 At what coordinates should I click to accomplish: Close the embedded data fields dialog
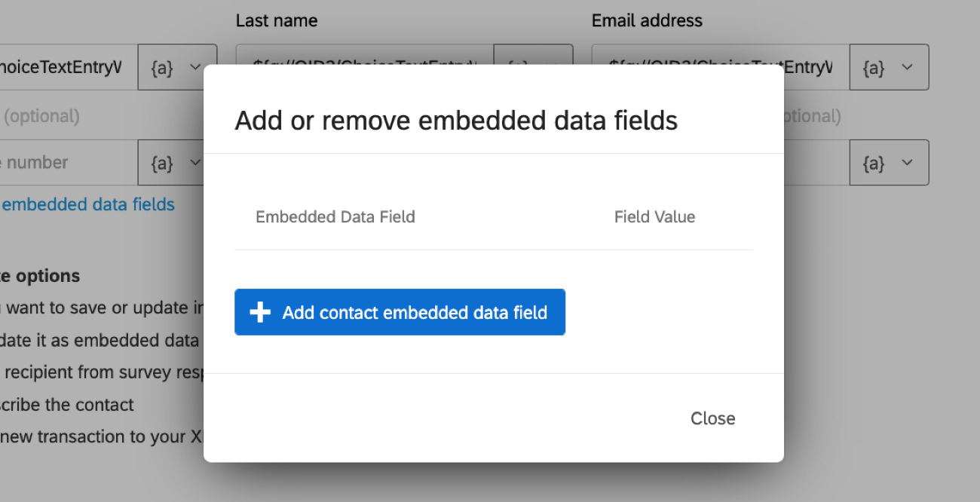[712, 418]
